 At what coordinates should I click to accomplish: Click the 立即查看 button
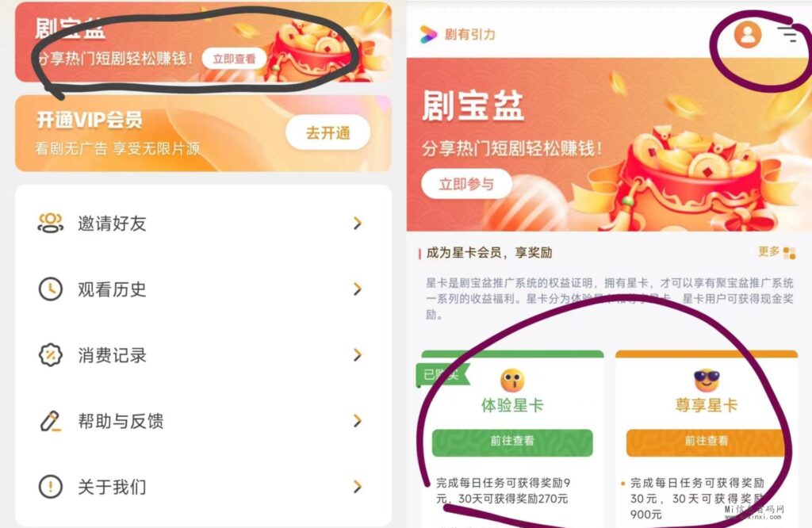(234, 59)
